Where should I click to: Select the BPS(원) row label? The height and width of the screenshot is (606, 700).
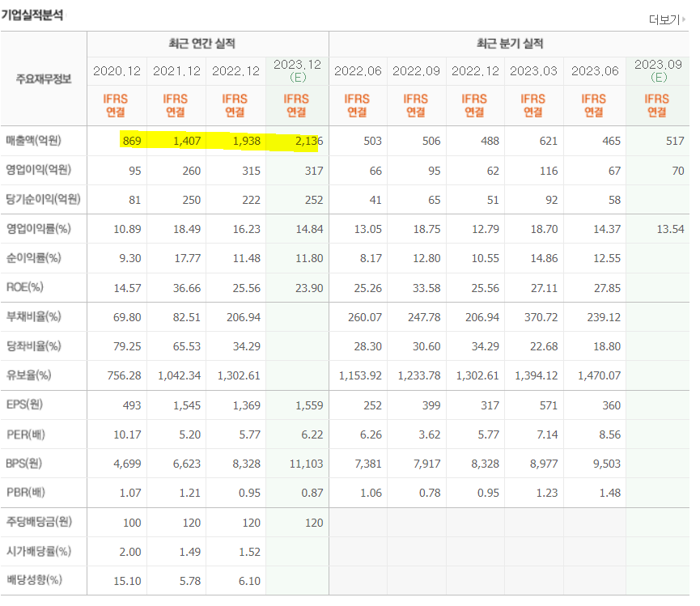coord(24,464)
